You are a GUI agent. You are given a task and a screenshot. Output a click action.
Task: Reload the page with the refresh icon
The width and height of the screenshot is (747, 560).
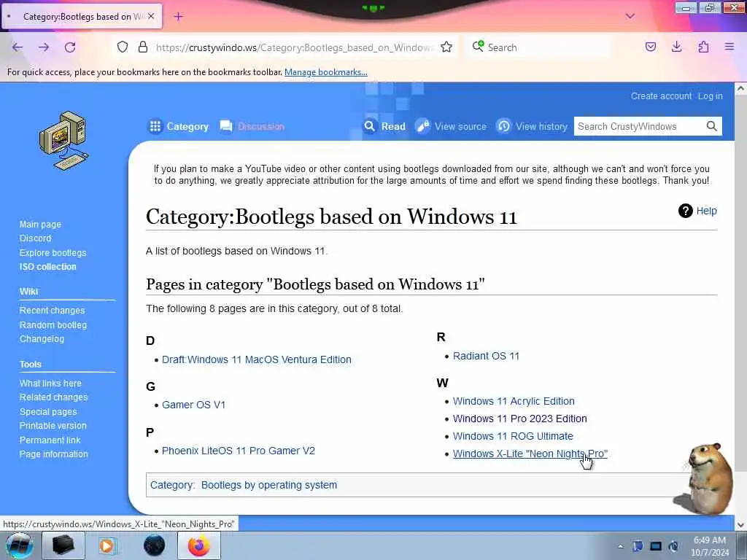70,47
